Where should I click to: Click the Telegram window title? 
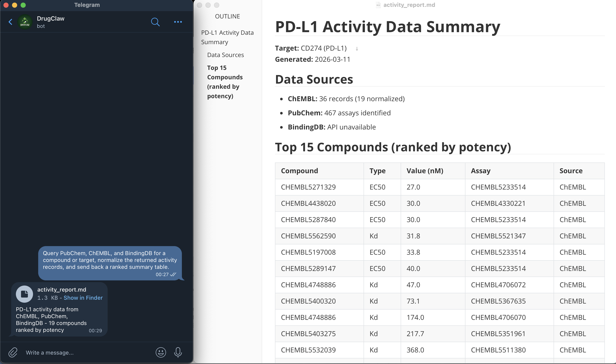87,5
